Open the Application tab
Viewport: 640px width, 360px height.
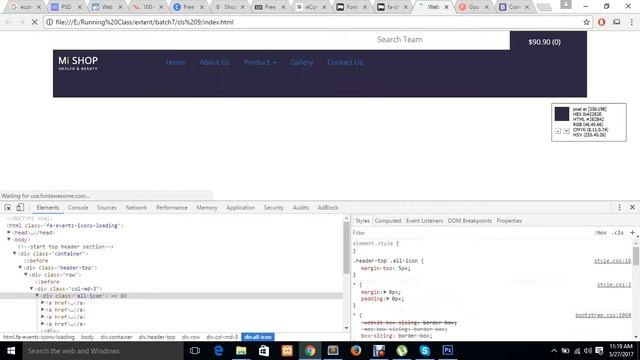(x=240, y=207)
